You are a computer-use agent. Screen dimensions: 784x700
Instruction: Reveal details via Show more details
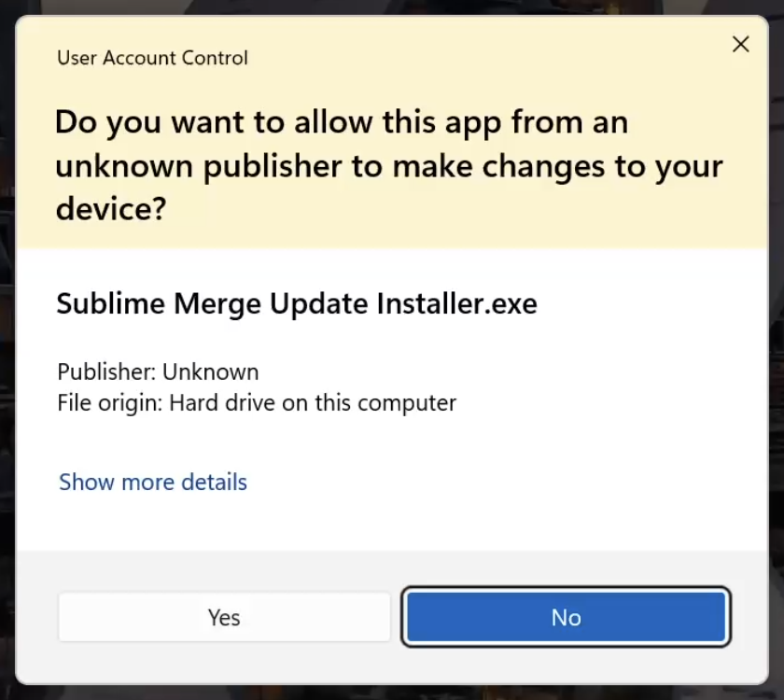pos(153,483)
